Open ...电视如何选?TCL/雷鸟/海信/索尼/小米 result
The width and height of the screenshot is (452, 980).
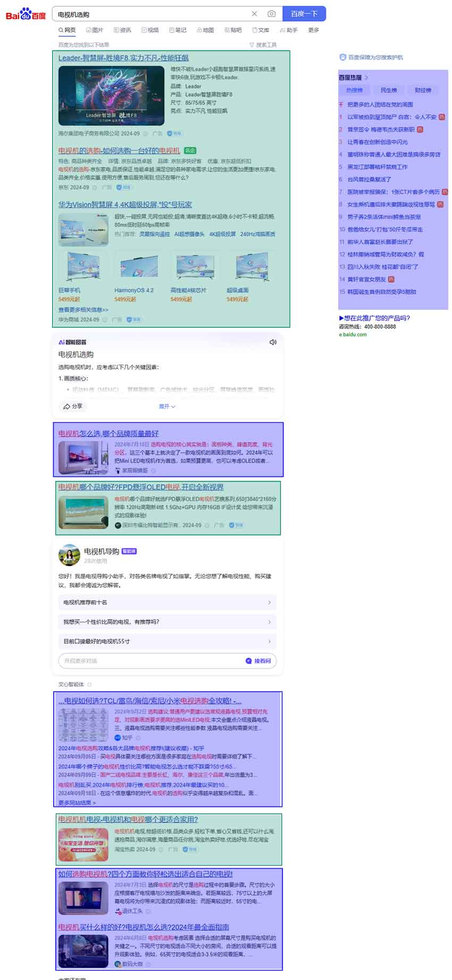click(x=150, y=701)
